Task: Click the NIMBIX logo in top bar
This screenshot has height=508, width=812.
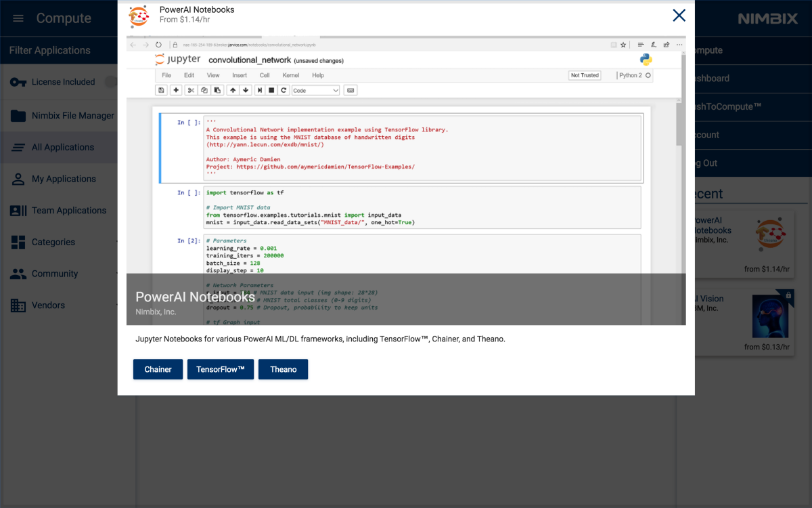Action: (767, 18)
